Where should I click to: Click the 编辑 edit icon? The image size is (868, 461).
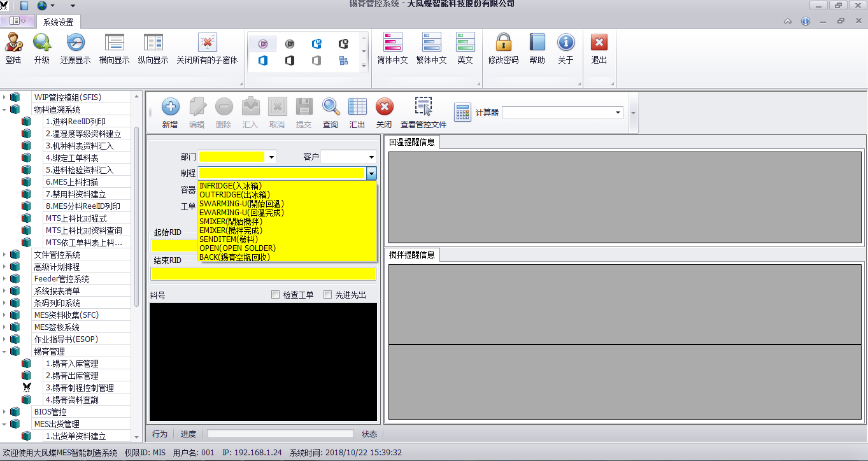point(197,106)
